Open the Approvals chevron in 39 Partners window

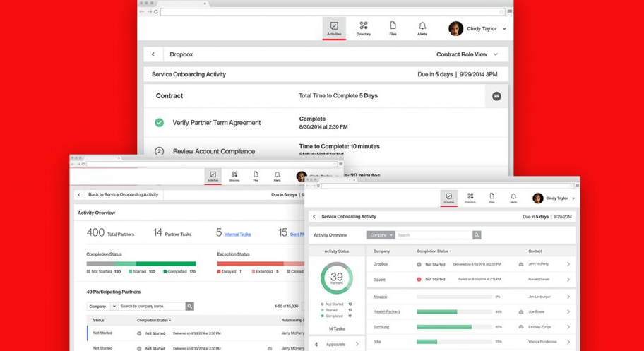click(x=357, y=344)
